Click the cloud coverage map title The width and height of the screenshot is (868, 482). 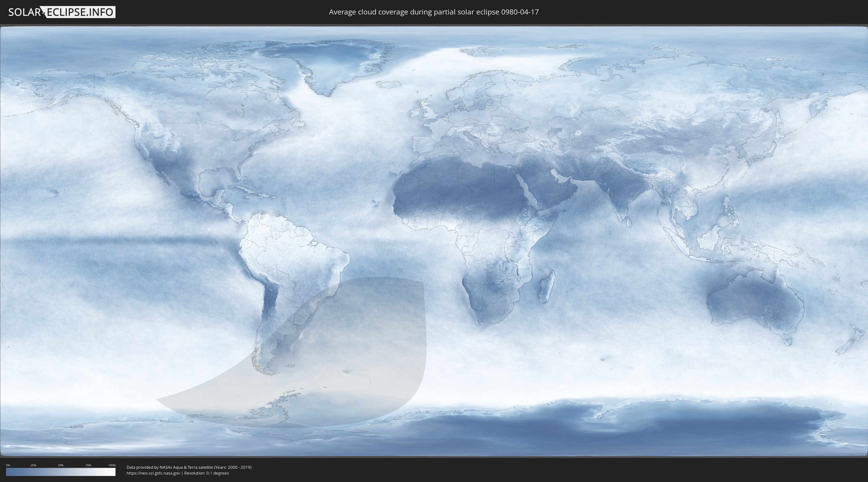coord(434,12)
